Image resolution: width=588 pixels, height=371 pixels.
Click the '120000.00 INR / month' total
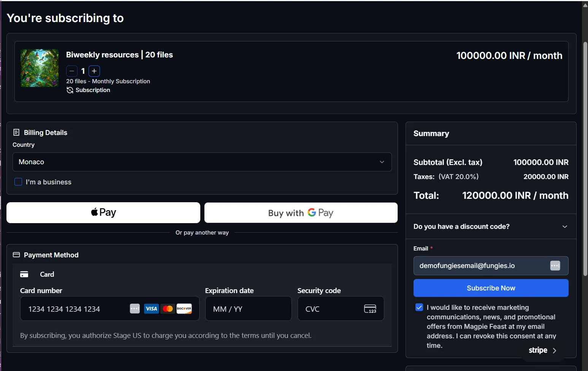515,195
